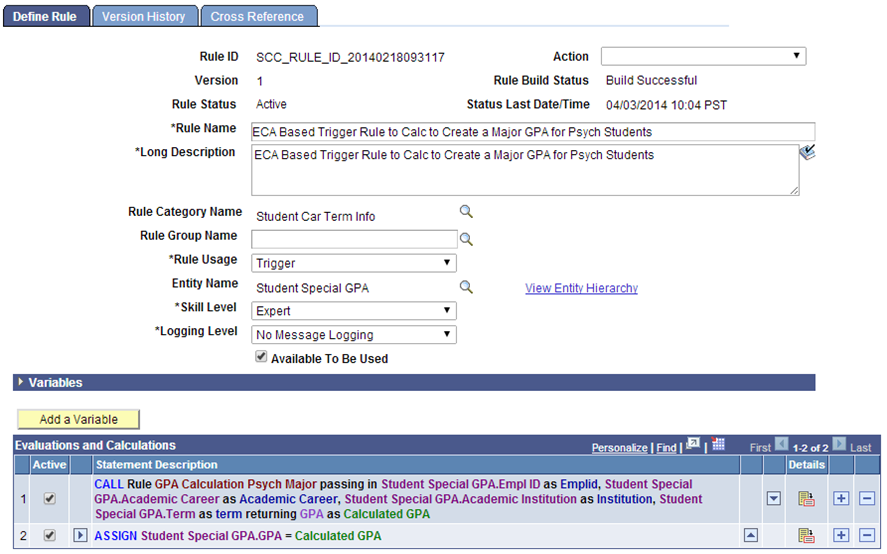Open the Action dropdown
This screenshot has height=554, width=887.
pos(703,56)
